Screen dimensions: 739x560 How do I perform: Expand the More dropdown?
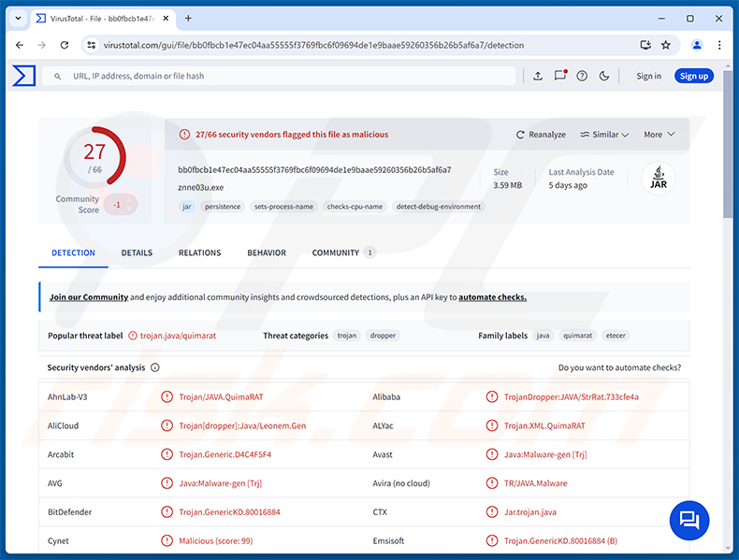659,135
